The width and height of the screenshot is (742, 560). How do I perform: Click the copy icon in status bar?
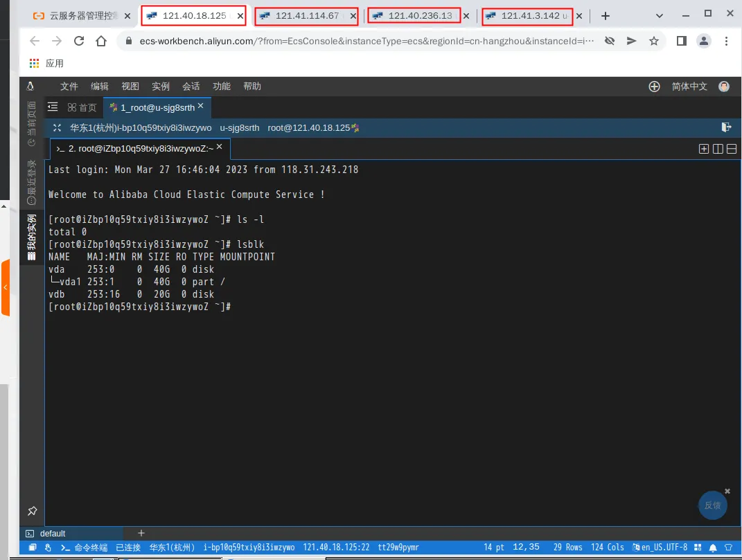33,548
